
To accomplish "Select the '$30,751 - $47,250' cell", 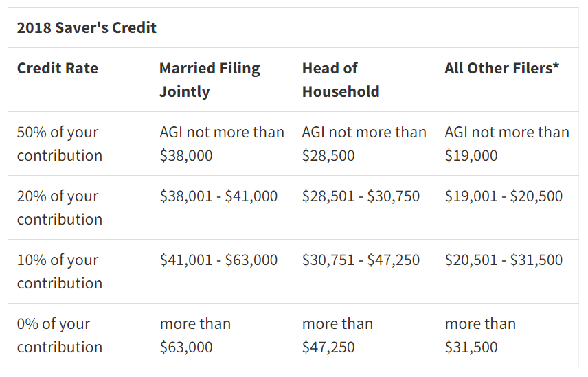I will (x=361, y=260).
